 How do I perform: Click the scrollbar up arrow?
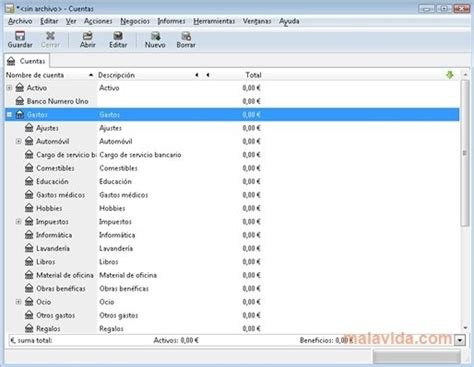pyautogui.click(x=465, y=75)
